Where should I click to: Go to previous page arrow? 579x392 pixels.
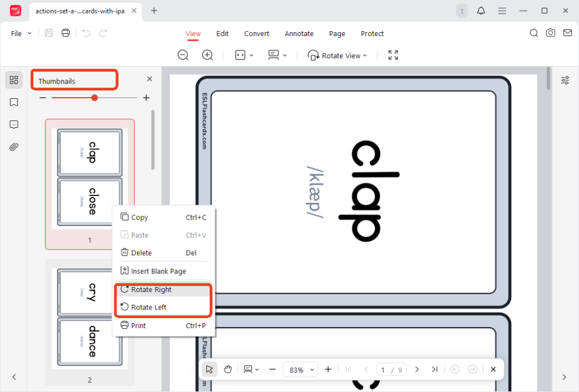pyautogui.click(x=366, y=369)
